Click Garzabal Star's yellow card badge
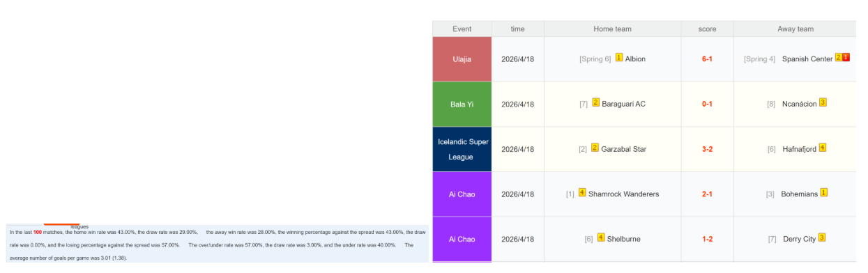This screenshot has height=273, width=868. [x=595, y=148]
